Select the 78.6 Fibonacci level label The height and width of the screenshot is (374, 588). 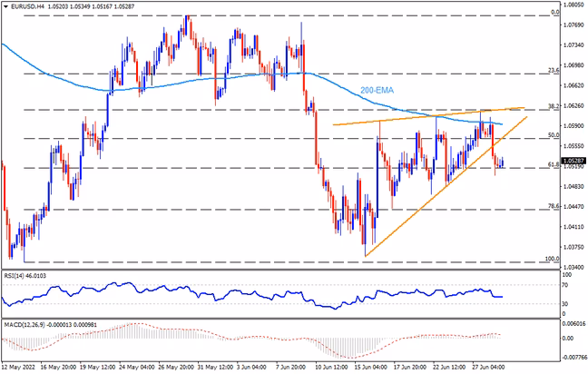pos(554,206)
